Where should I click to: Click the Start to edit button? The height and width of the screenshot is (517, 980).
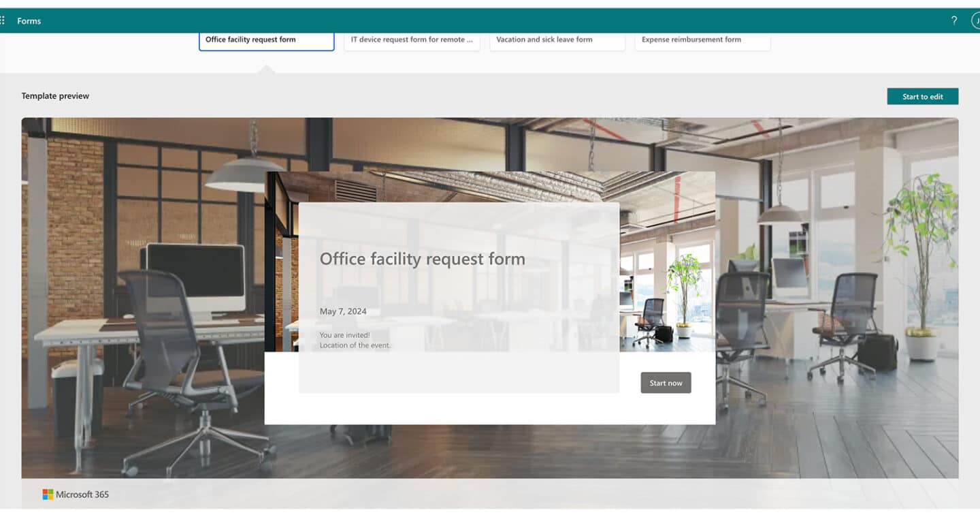pos(922,96)
